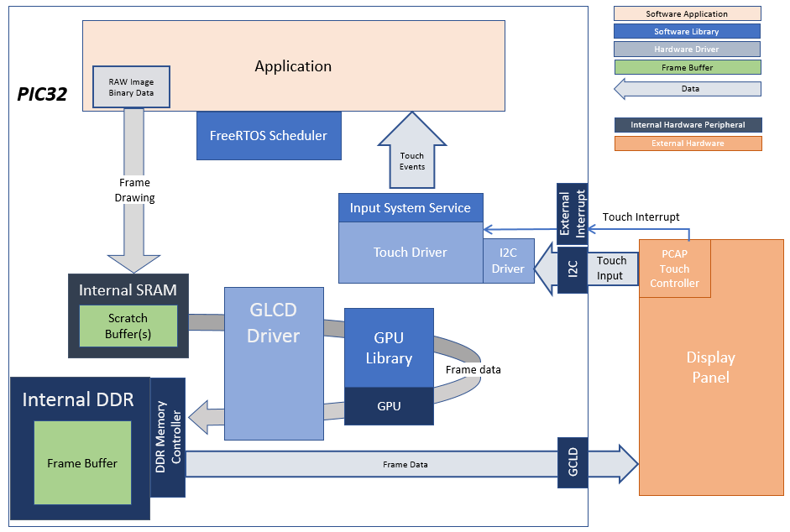Select the green Frame Buffer box in DDR
This screenshot has width=790, height=532.
click(x=82, y=463)
